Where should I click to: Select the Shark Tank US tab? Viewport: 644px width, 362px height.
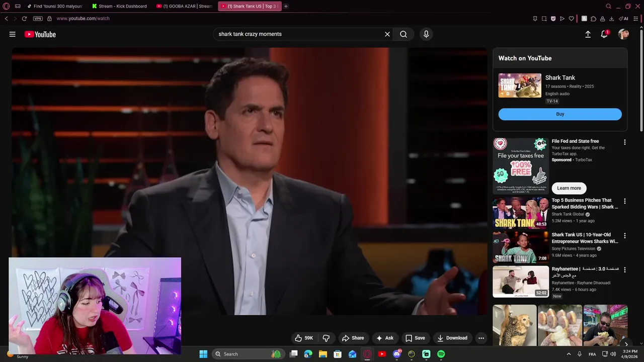(x=249, y=6)
